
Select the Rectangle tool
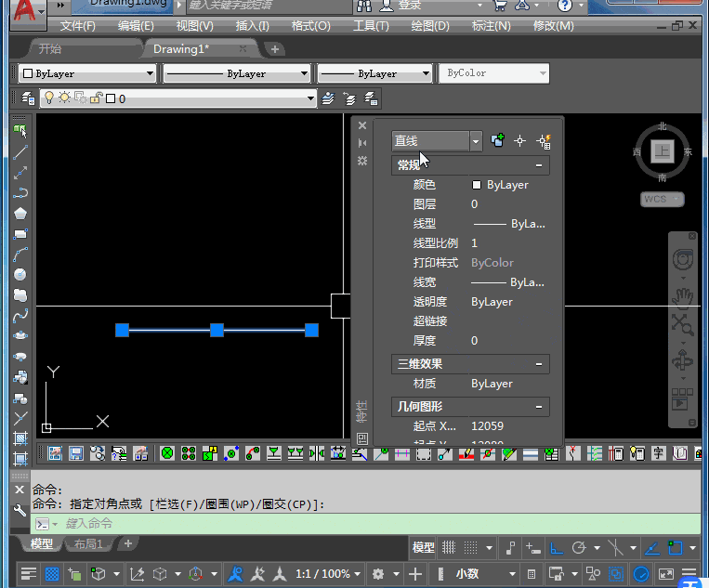[x=20, y=234]
